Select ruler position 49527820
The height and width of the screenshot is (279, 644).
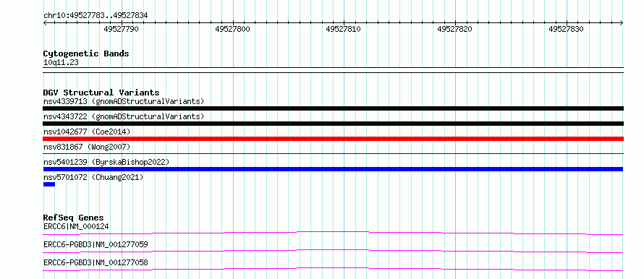[x=454, y=29]
